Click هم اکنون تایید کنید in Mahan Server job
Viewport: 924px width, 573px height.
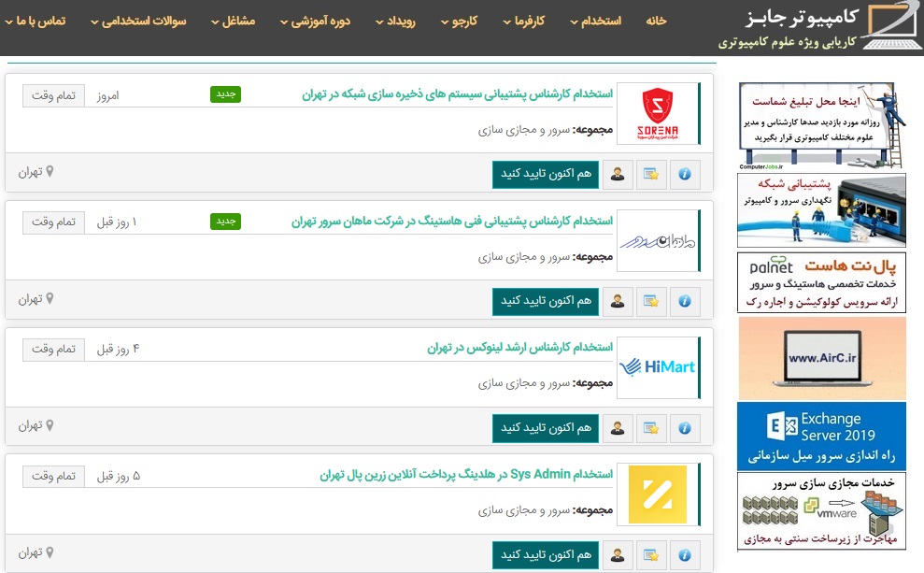pyautogui.click(x=546, y=302)
